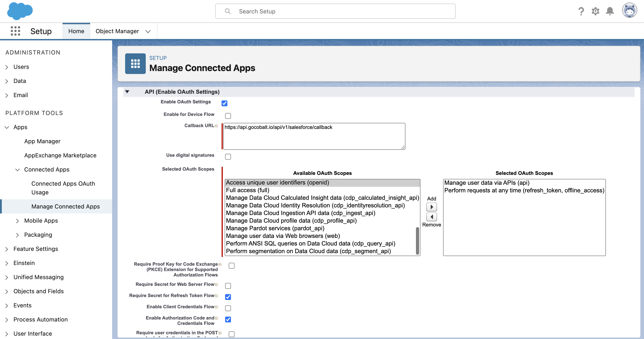
Task: Open Connected Apps OAuth Usage page
Action: point(63,188)
